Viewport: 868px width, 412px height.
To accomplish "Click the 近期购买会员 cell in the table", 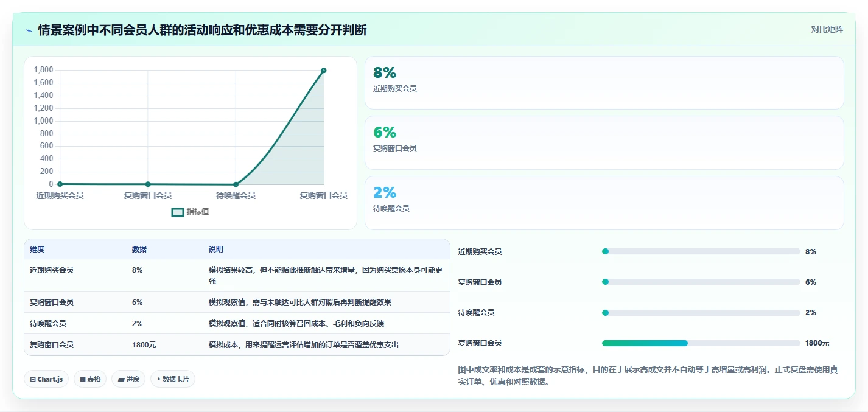I will [52, 270].
